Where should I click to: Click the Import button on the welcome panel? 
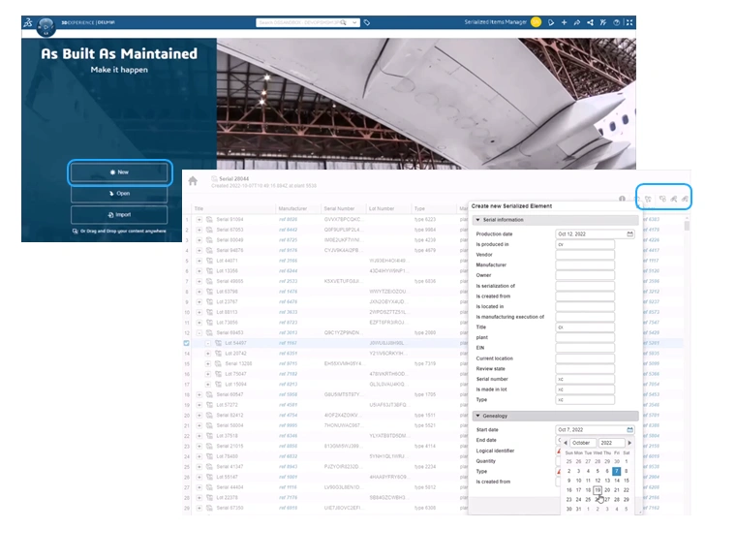click(119, 214)
